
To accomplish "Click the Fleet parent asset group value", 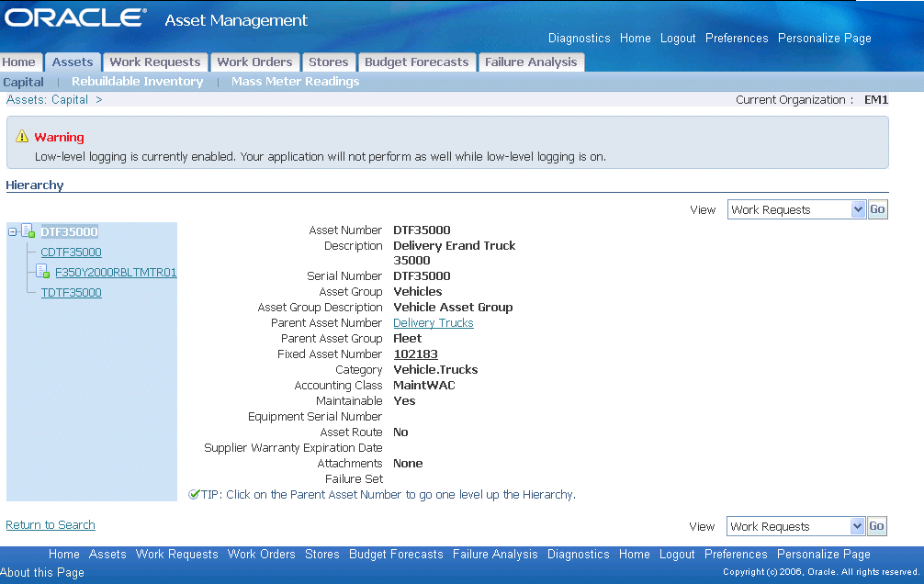I will click(407, 338).
